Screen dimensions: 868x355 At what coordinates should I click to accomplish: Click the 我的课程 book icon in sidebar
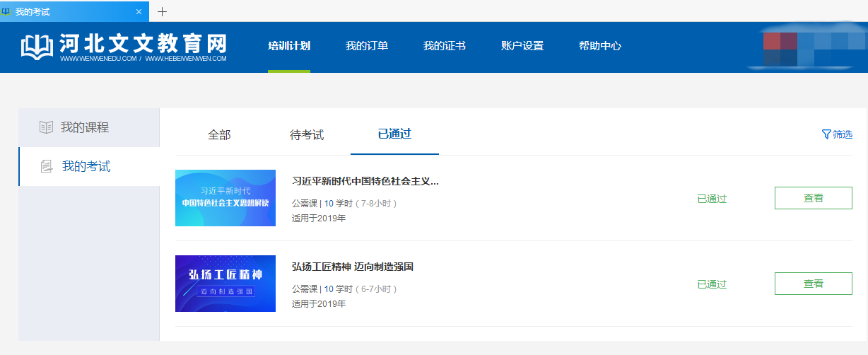(46, 127)
